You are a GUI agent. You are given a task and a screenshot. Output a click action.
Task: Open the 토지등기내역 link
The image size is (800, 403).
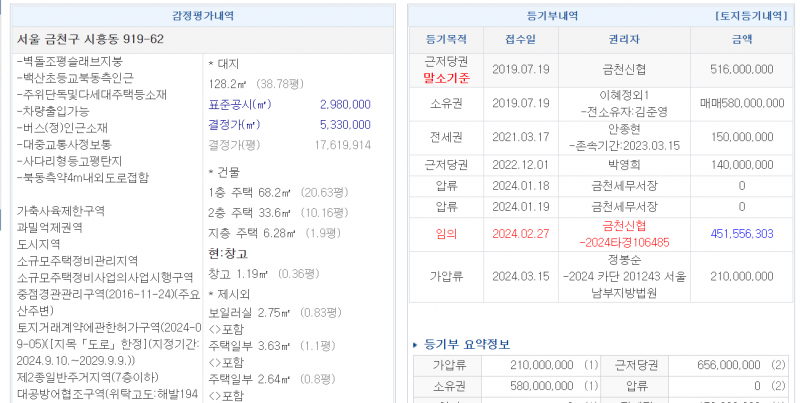[x=750, y=17]
